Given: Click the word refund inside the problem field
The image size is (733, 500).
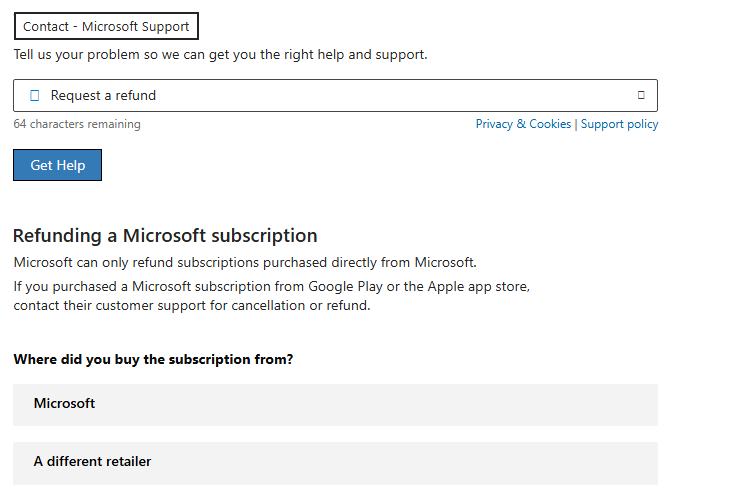Looking at the screenshot, I should tap(136, 95).
